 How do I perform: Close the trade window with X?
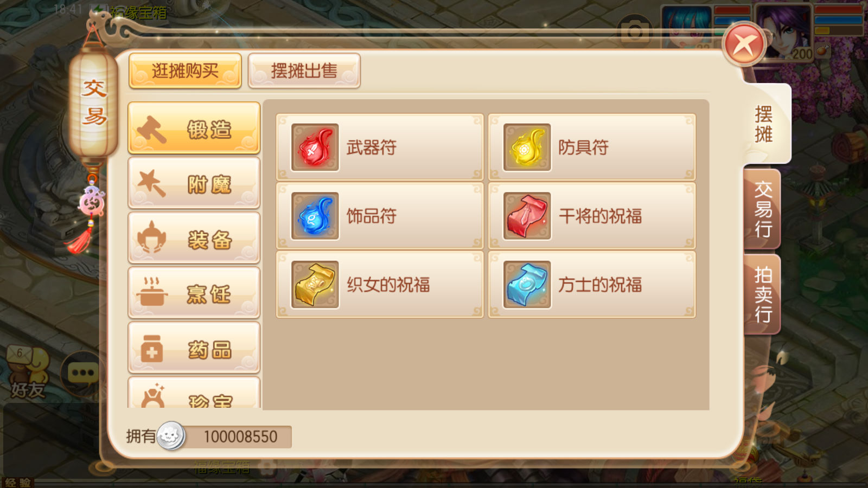[744, 44]
